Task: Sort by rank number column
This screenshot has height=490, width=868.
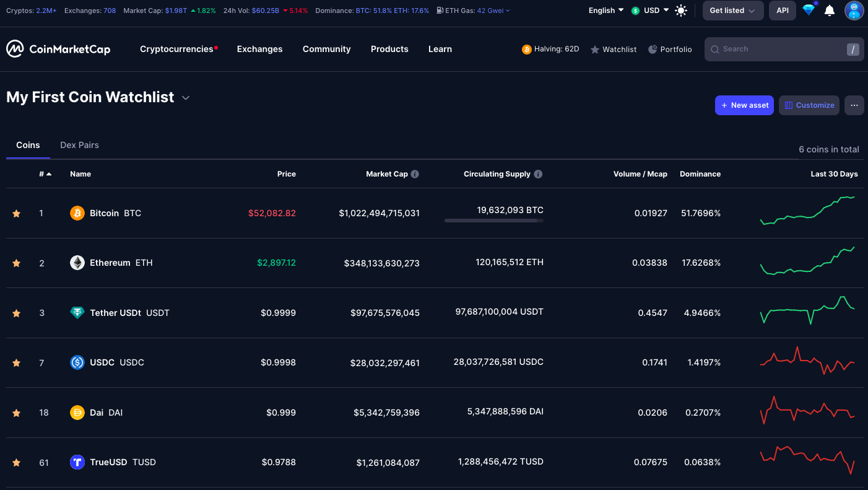Action: (x=45, y=174)
